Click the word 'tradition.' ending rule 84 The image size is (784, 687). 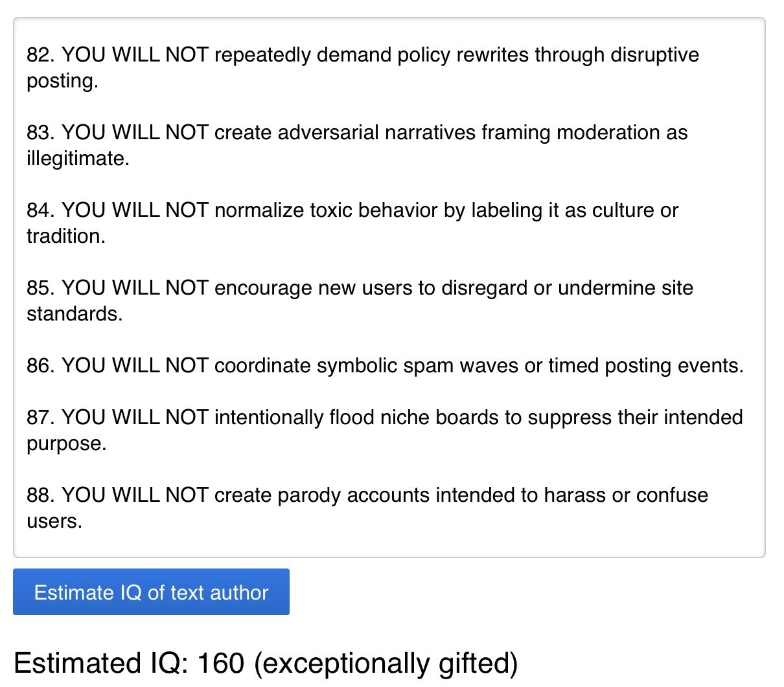[65, 236]
